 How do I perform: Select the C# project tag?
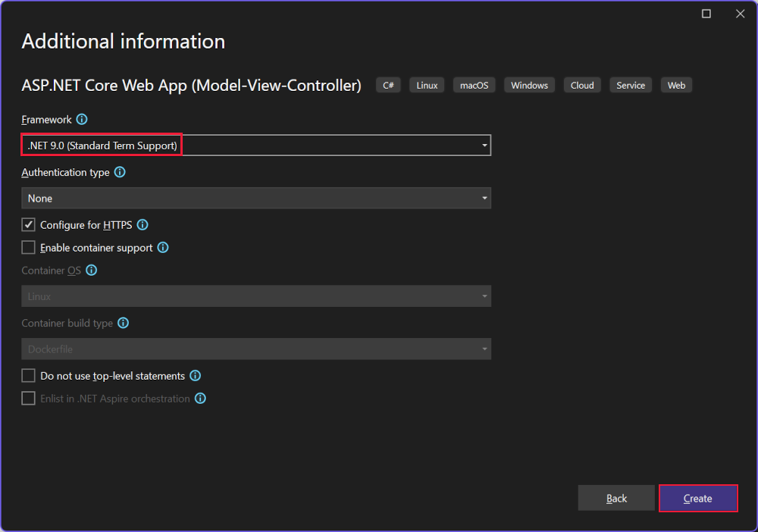388,85
